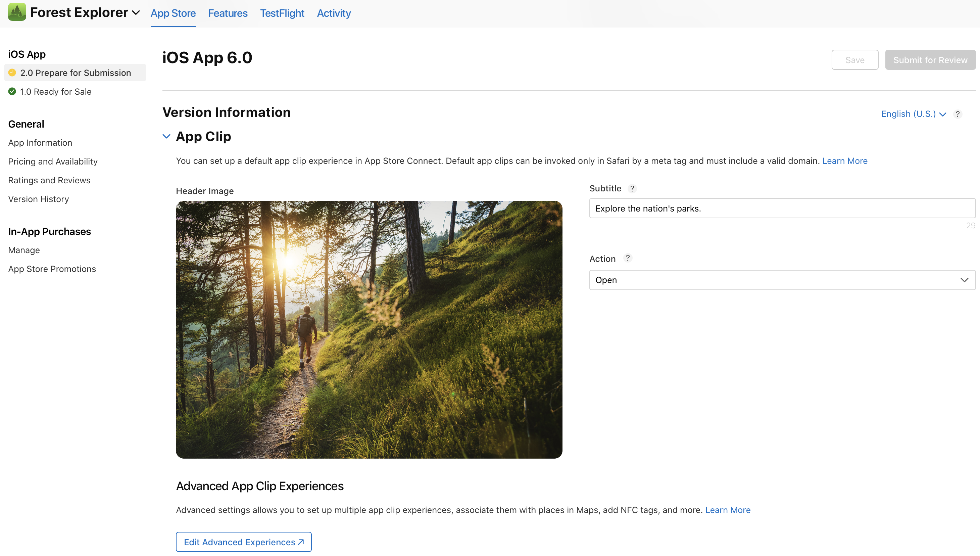
Task: Switch to the Features tab
Action: 228,13
